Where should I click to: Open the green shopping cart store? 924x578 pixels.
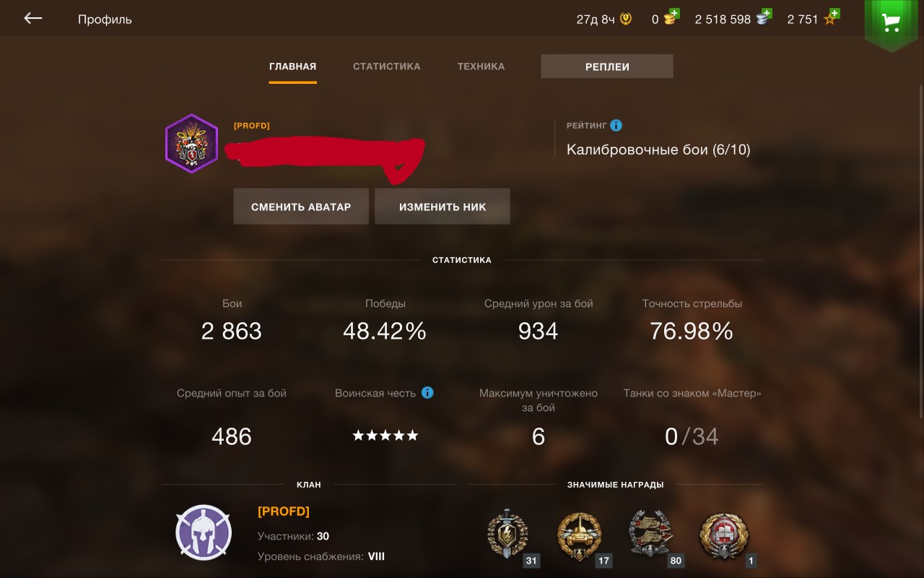[x=892, y=22]
